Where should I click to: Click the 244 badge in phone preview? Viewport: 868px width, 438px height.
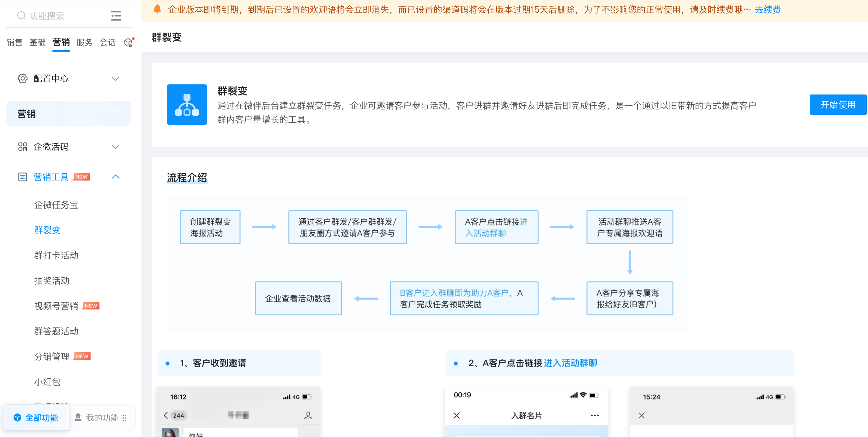click(178, 416)
